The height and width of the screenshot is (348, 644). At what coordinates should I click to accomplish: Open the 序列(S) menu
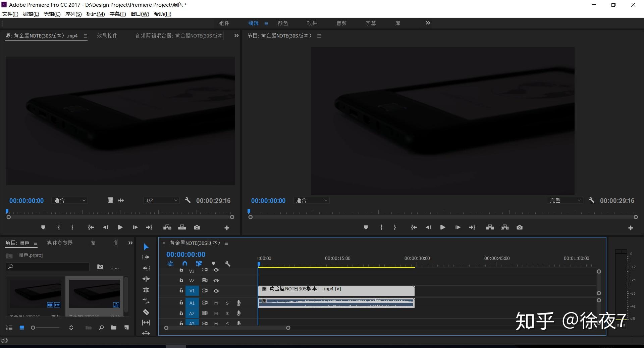(73, 14)
